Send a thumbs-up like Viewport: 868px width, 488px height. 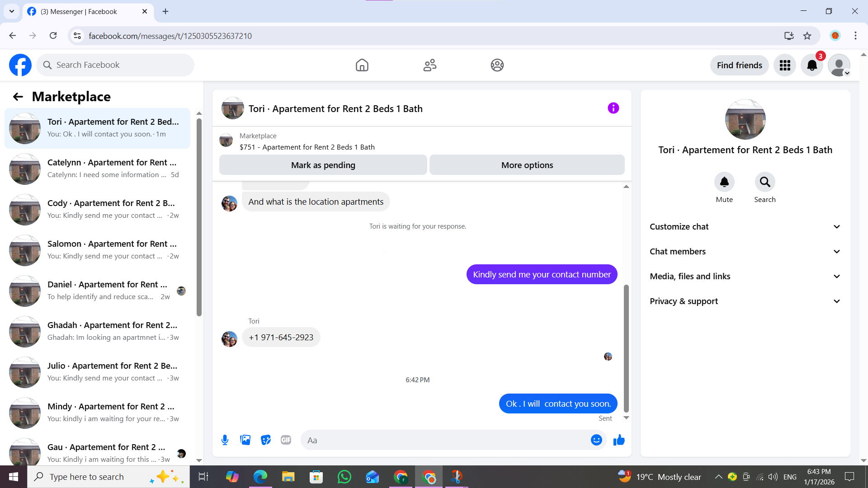[x=619, y=440]
